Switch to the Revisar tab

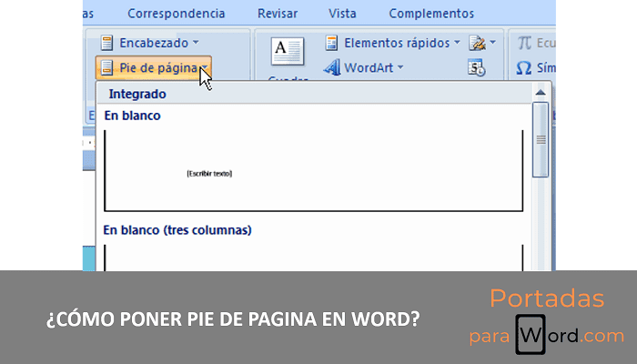[x=278, y=14]
